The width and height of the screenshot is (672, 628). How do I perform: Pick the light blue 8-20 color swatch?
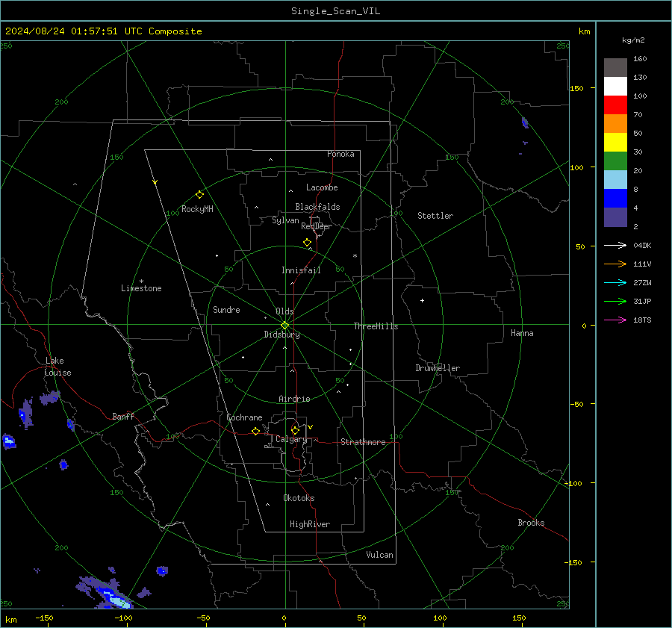(x=615, y=180)
